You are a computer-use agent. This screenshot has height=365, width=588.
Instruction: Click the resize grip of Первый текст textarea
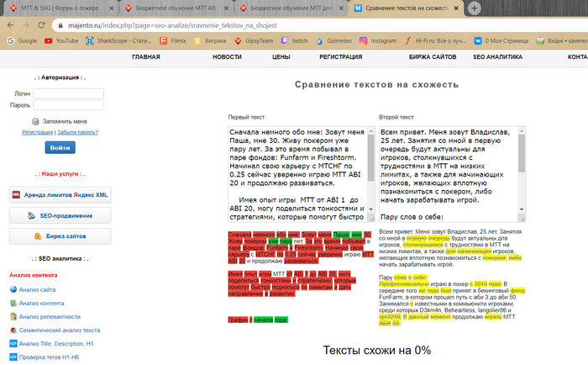pyautogui.click(x=371, y=218)
